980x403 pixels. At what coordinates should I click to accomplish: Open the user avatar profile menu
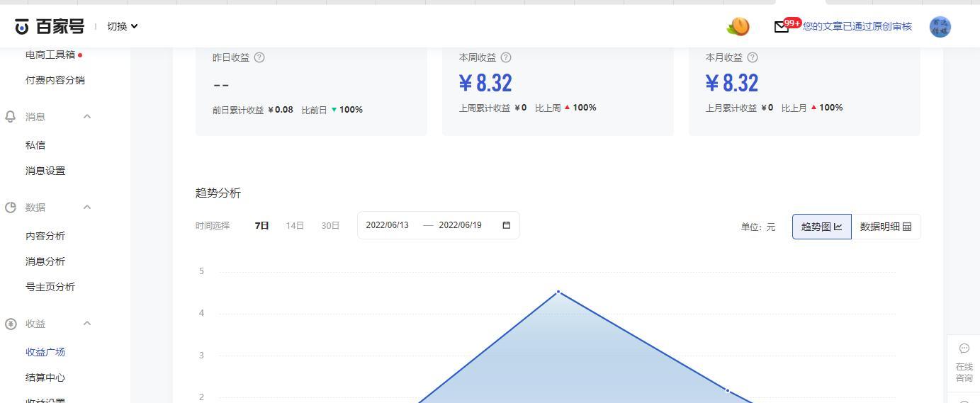[940, 27]
